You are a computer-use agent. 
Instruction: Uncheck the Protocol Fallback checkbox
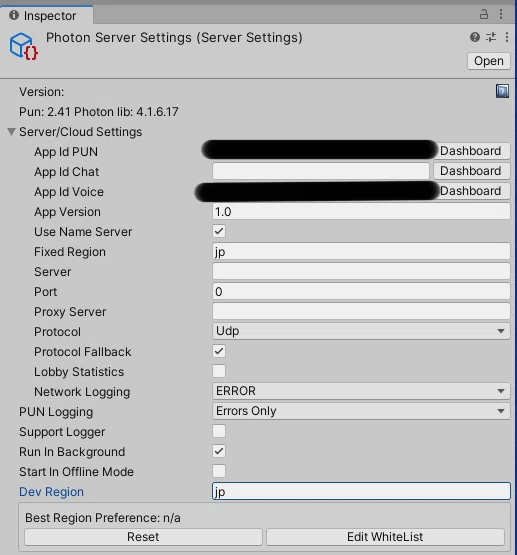click(219, 351)
